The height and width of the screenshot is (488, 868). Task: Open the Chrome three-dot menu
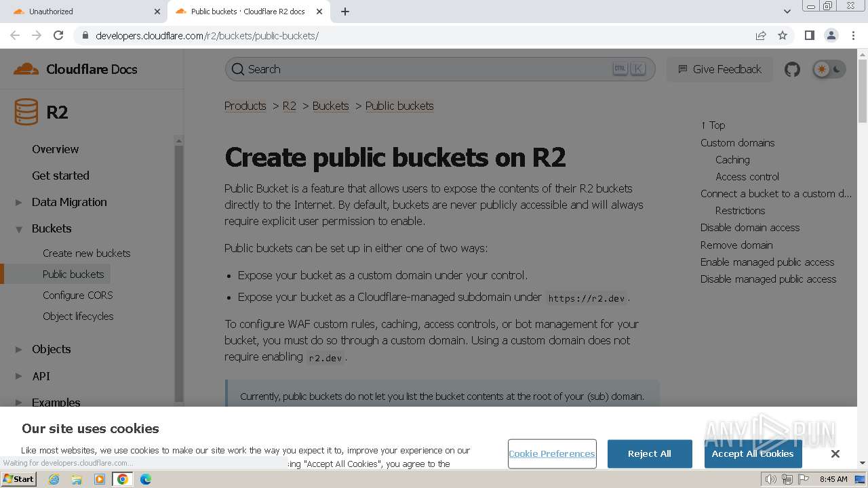pos(852,35)
